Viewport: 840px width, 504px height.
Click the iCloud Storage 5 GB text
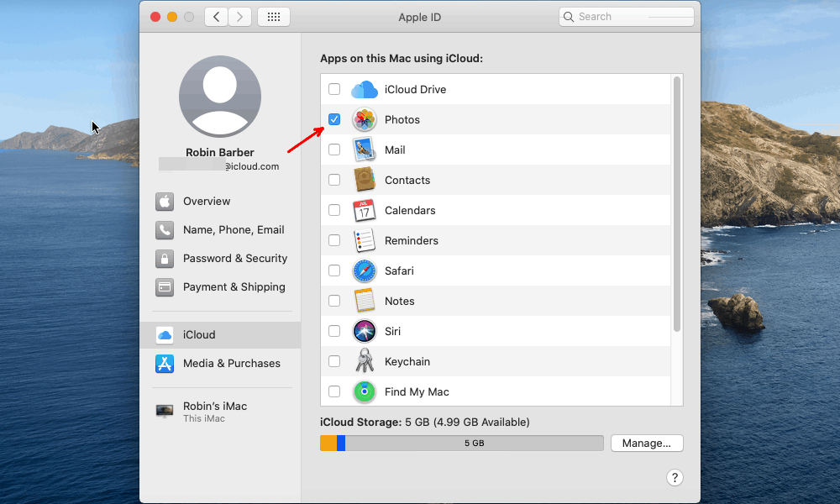(x=425, y=422)
